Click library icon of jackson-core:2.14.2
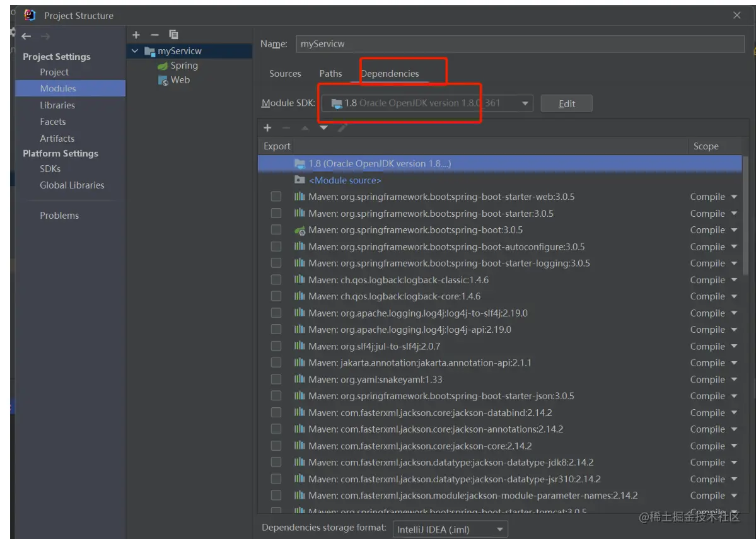Viewport: 756px width, 539px height. point(300,446)
